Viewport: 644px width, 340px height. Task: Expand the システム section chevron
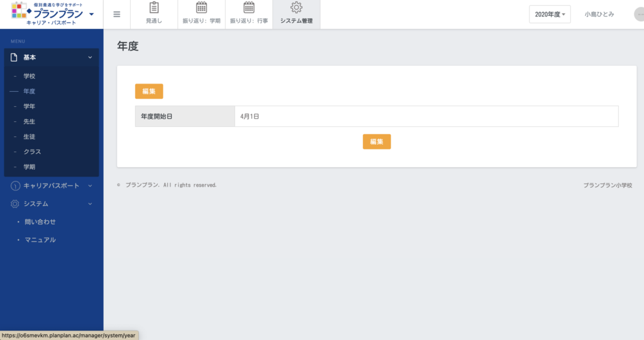(x=90, y=204)
